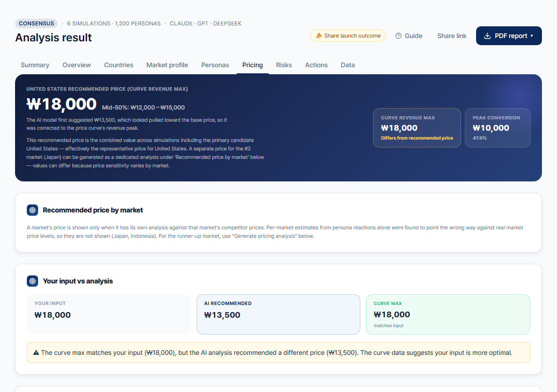Open the Actions tab
This screenshot has height=392, width=557.
coord(317,65)
